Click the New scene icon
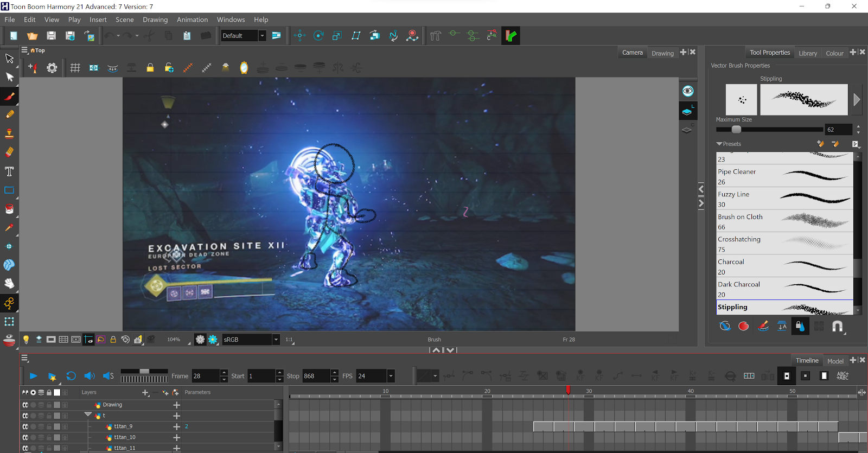868x453 pixels. coord(14,36)
